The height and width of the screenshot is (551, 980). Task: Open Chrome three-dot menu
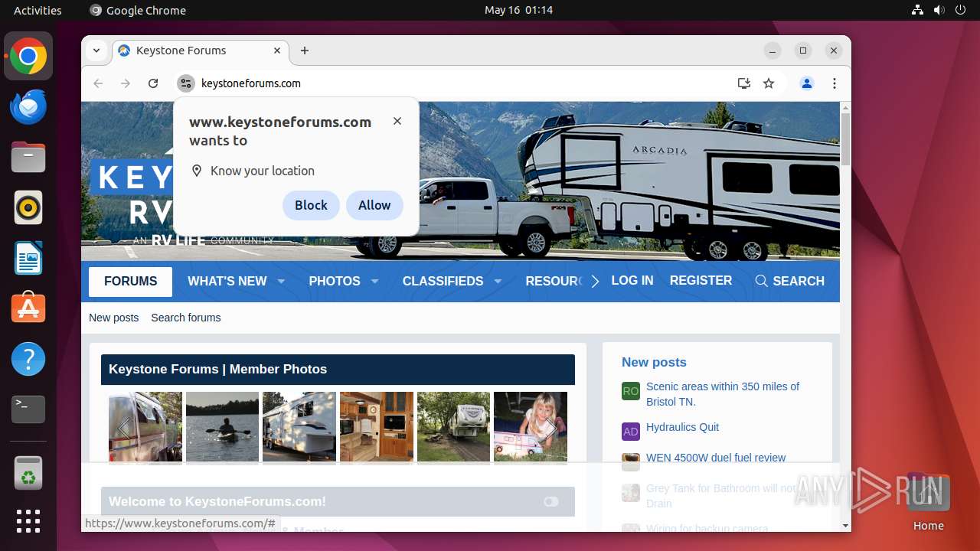(x=835, y=83)
